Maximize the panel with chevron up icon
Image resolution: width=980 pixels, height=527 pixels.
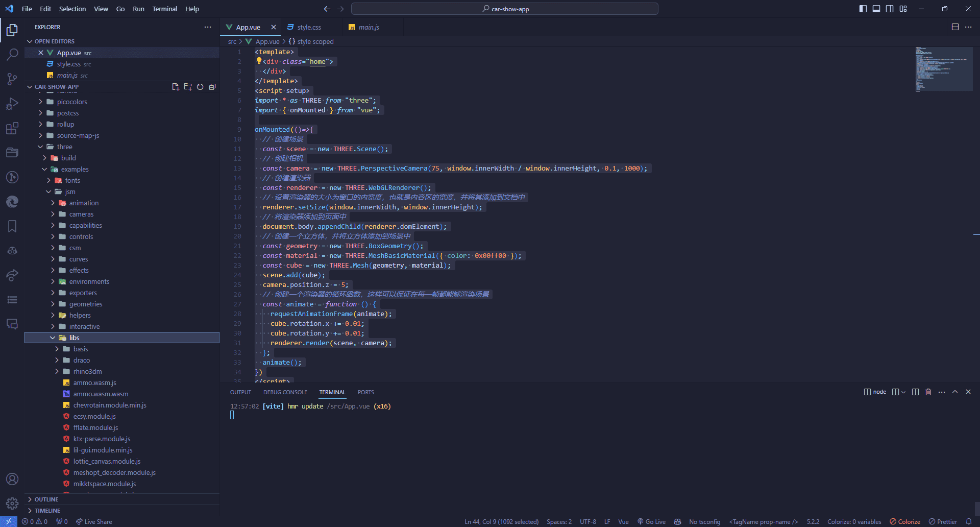pos(955,392)
